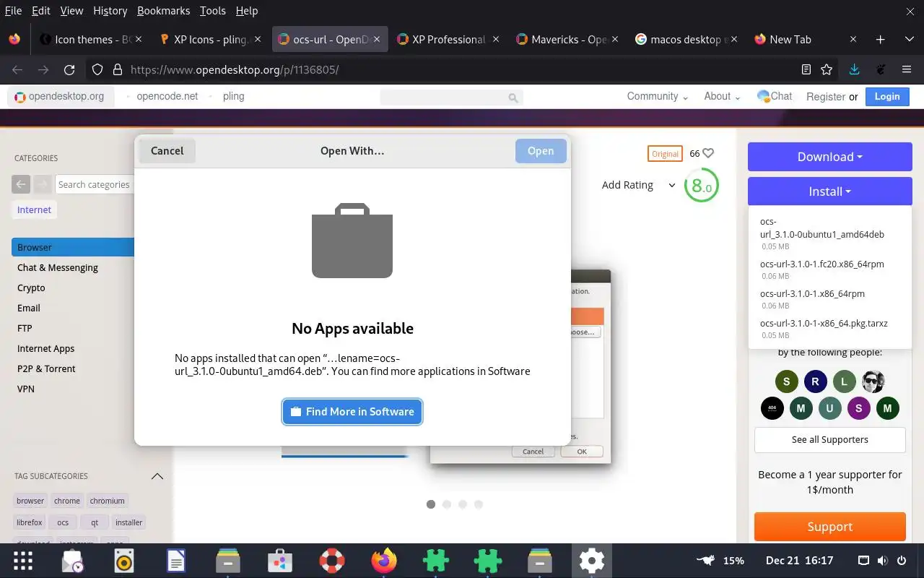Click the opendesktop site search box
924x578 pixels.
(x=451, y=97)
